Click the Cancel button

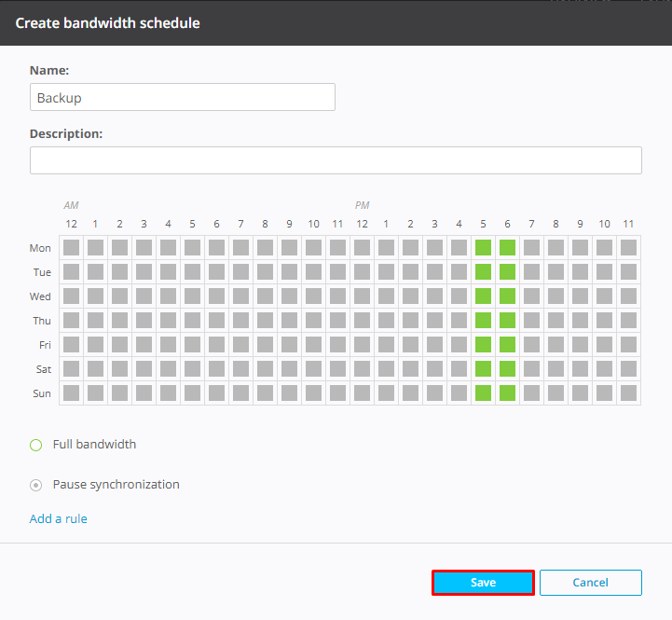tap(590, 583)
